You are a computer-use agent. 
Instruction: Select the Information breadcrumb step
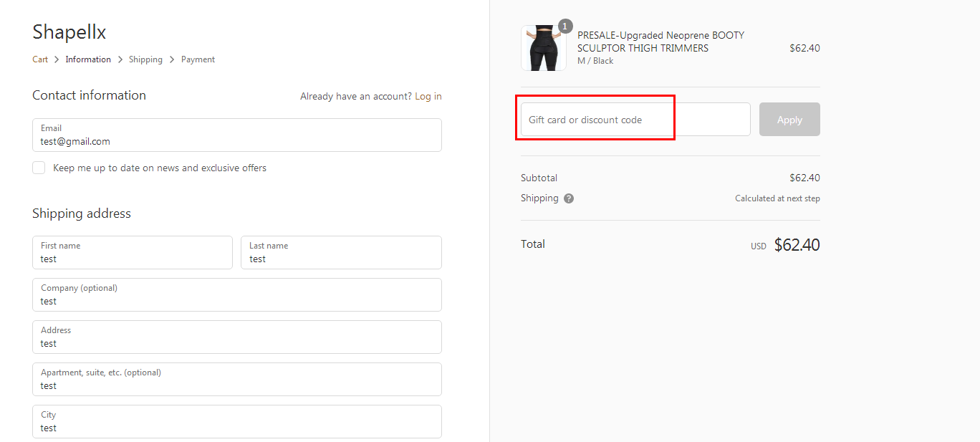[88, 59]
